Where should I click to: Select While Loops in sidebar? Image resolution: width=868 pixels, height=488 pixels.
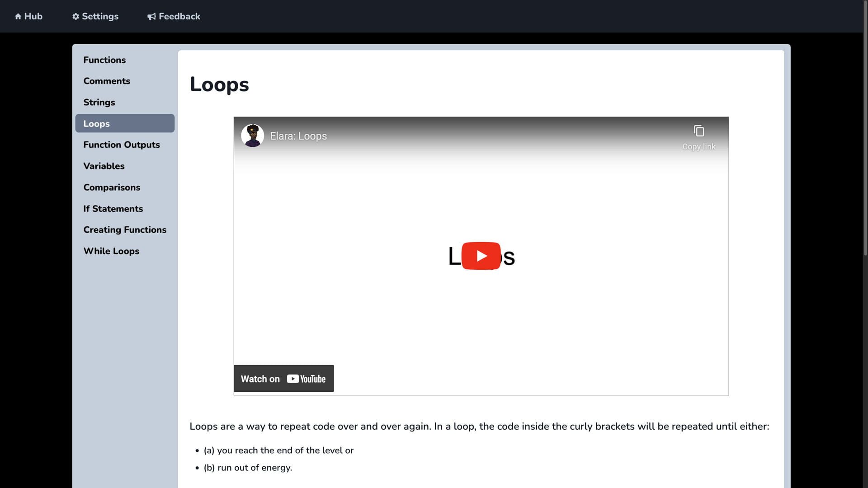tap(111, 251)
